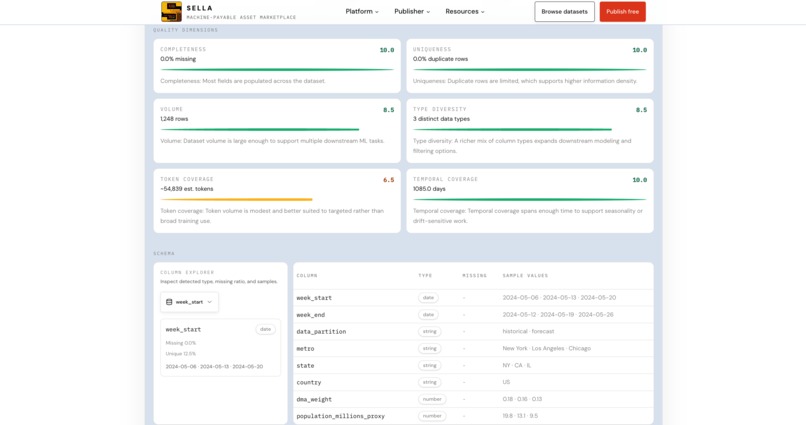Open the Publisher menu
Screen dimensions: 806x425
click(412, 11)
